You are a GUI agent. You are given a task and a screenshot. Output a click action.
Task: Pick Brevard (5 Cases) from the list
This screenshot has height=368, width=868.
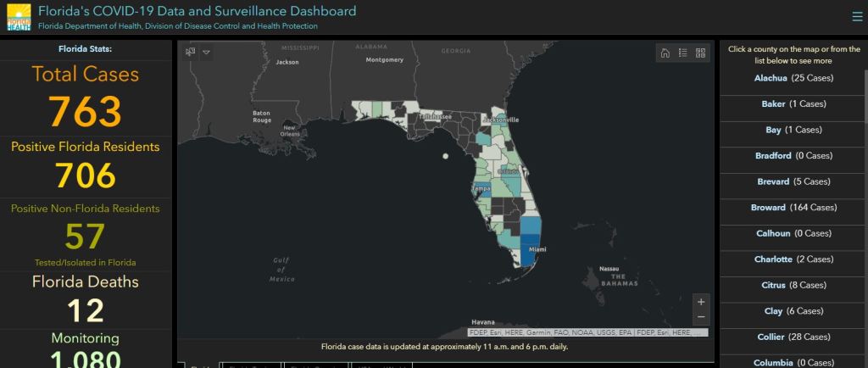click(x=793, y=181)
